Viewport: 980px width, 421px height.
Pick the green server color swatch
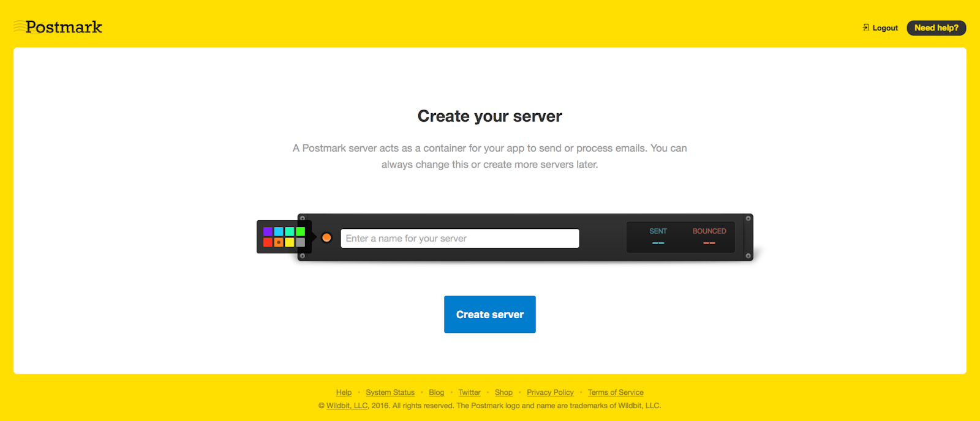[x=301, y=231]
